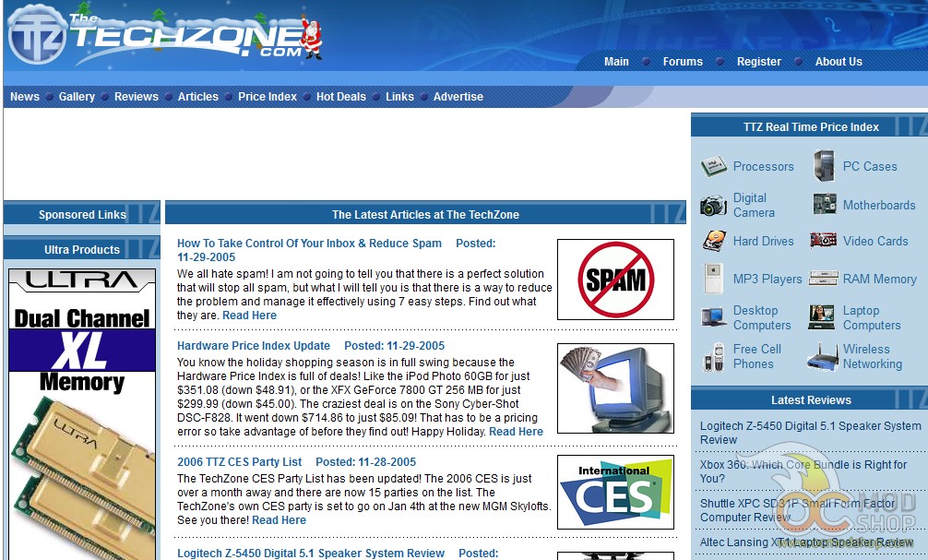The image size is (928, 560).
Task: Click the Hard Drives icon
Action: [714, 241]
